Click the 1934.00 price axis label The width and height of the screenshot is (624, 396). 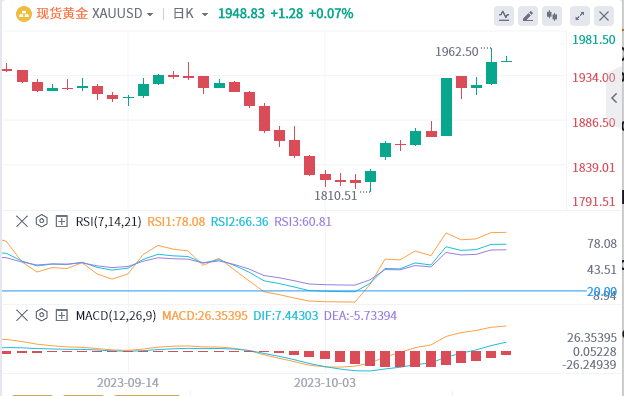point(594,78)
